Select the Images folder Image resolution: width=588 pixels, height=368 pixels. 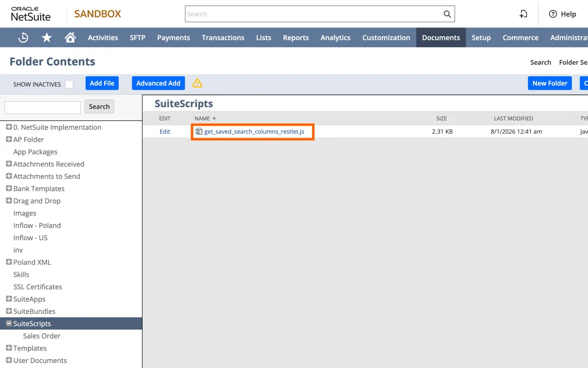25,213
